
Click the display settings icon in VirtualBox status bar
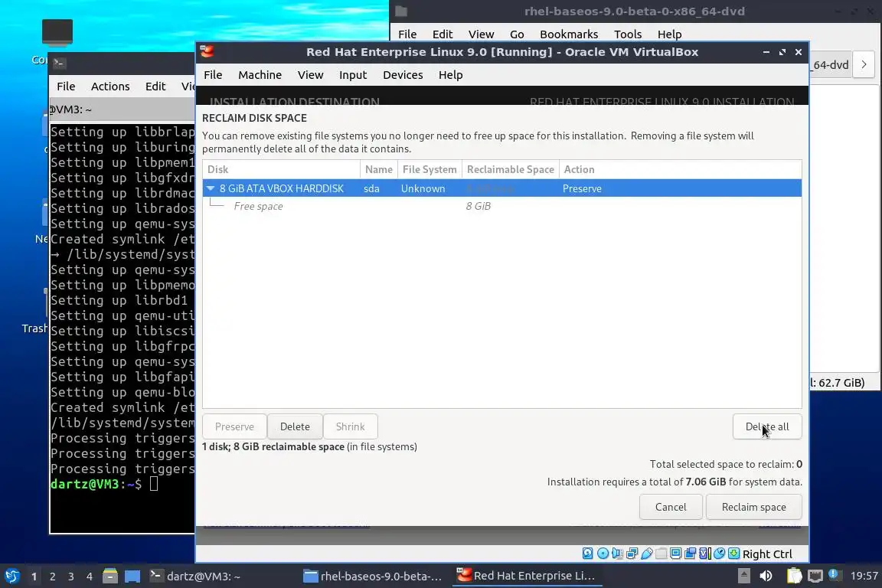tap(675, 554)
